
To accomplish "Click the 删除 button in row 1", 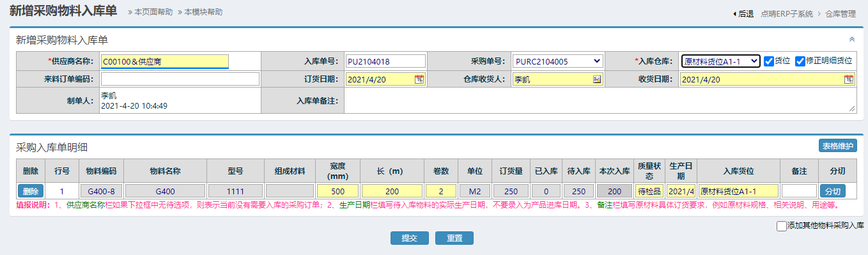I will coord(31,191).
